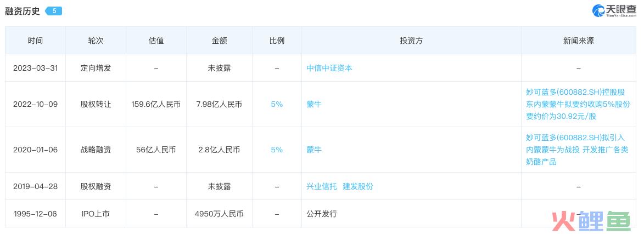Click the 5% ratio in 股权转让 row
This screenshot has width=644, height=234.
[x=277, y=104]
